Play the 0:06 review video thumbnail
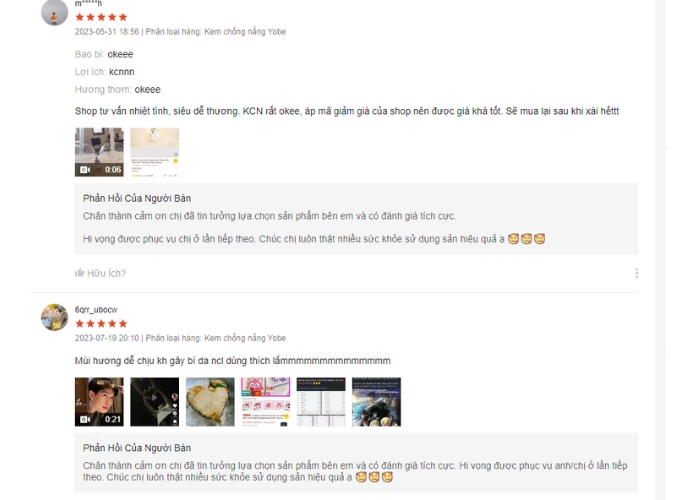 pyautogui.click(x=99, y=152)
